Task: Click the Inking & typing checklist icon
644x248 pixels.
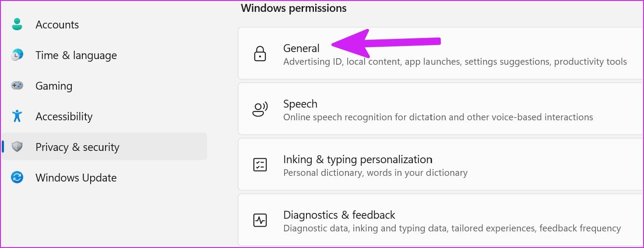Action: (x=260, y=165)
